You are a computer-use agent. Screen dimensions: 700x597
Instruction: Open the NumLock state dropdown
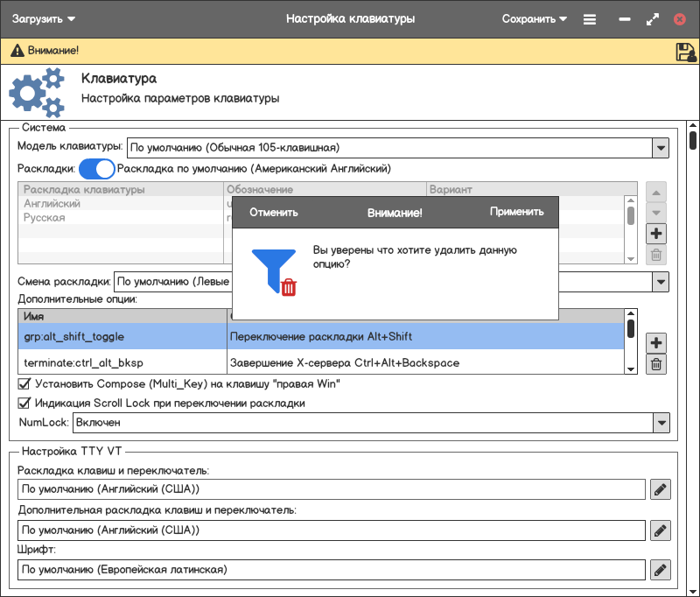[x=661, y=423]
